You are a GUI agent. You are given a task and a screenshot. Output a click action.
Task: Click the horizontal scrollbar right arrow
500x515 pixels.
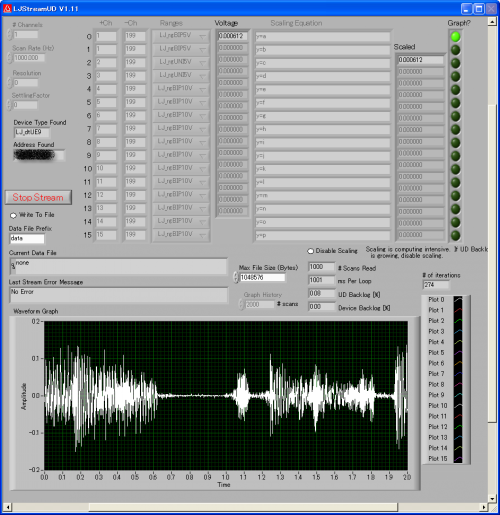point(484,507)
